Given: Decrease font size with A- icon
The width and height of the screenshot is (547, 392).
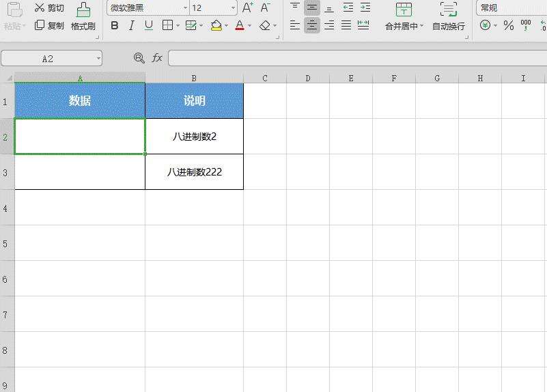Looking at the screenshot, I should pos(265,8).
